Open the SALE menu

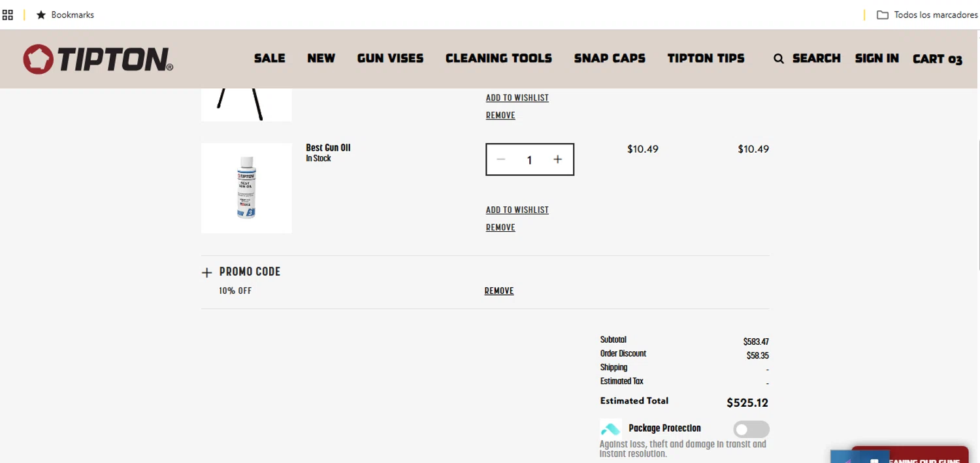pyautogui.click(x=270, y=58)
